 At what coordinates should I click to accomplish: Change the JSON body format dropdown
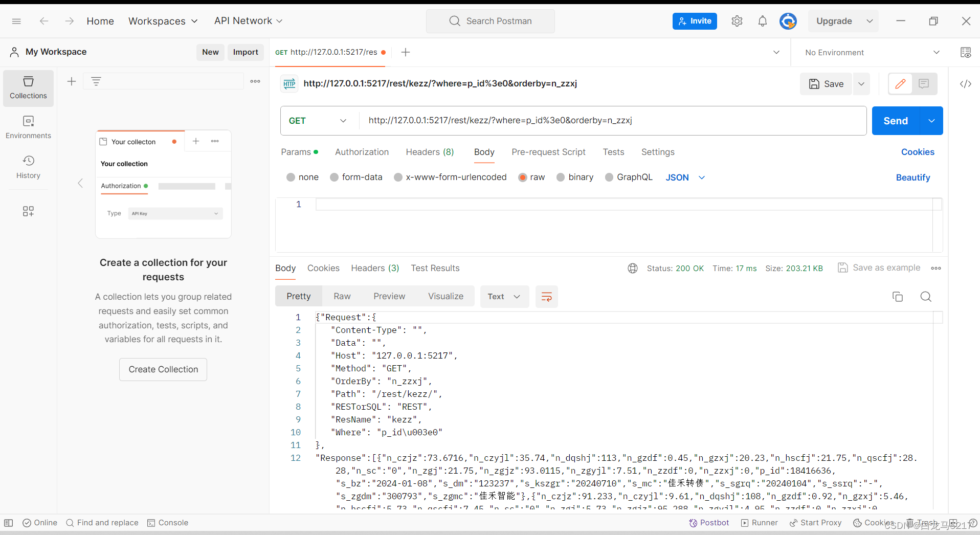click(x=685, y=177)
